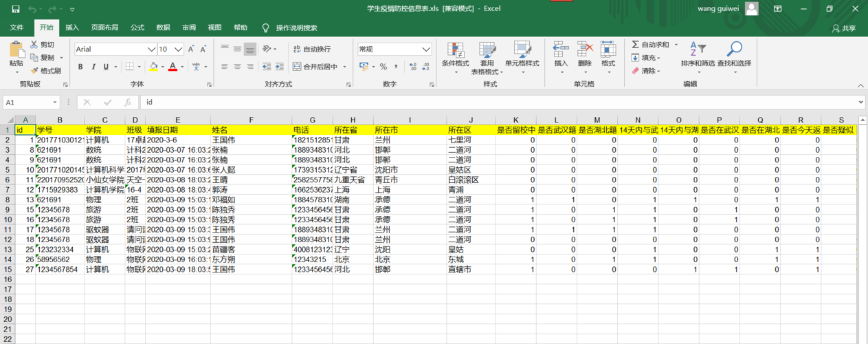Apply percent style with the % icon
The height and width of the screenshot is (344, 868).
383,67
